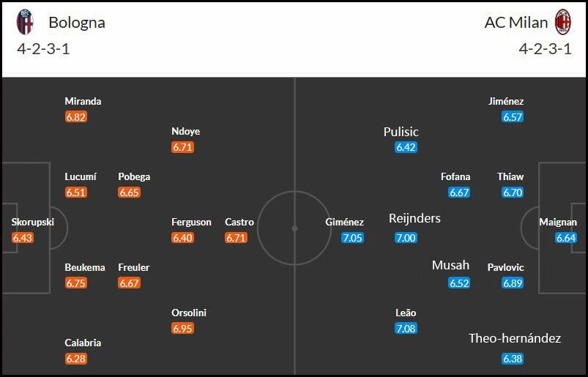Click Pavlovic's 6.89 rating badge
The width and height of the screenshot is (588, 377).
(513, 283)
